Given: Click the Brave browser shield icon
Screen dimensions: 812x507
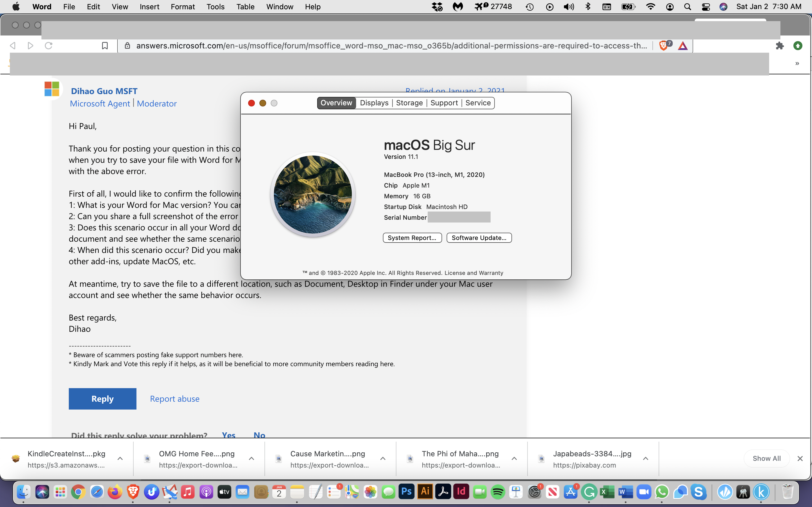Looking at the screenshot, I should point(663,45).
